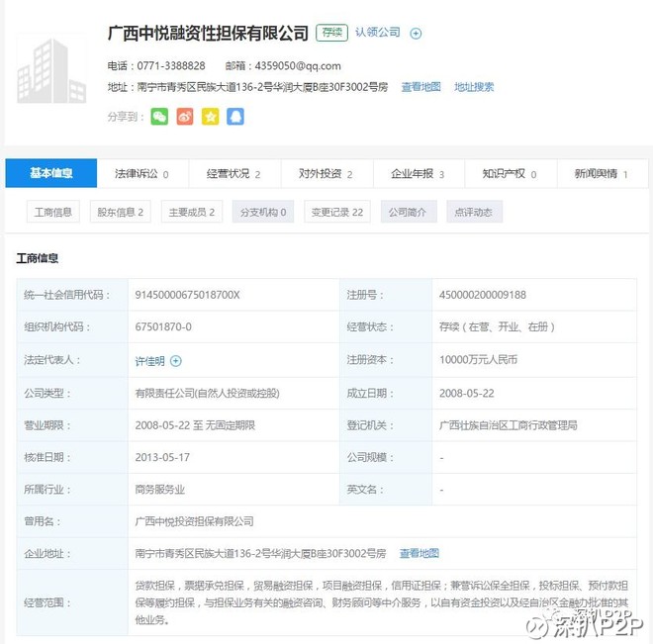Click credit code 91450000675018700X
This screenshot has height=644, width=653.
point(187,295)
